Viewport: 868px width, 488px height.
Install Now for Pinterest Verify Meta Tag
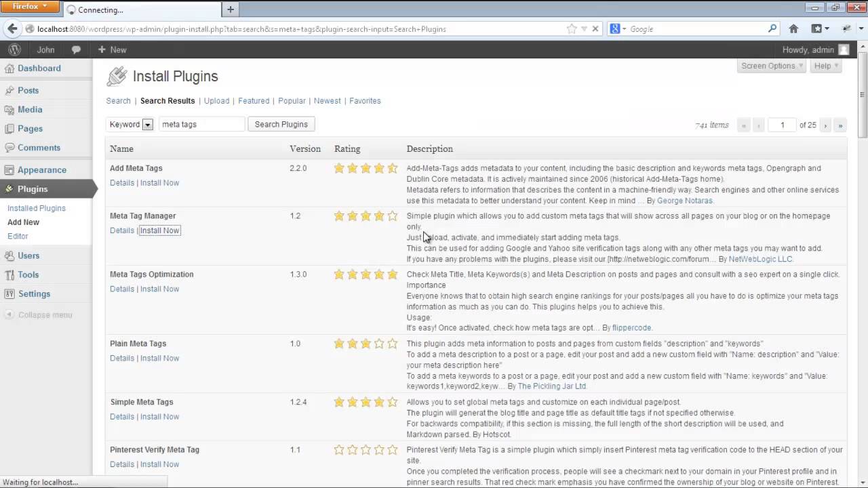tap(159, 464)
